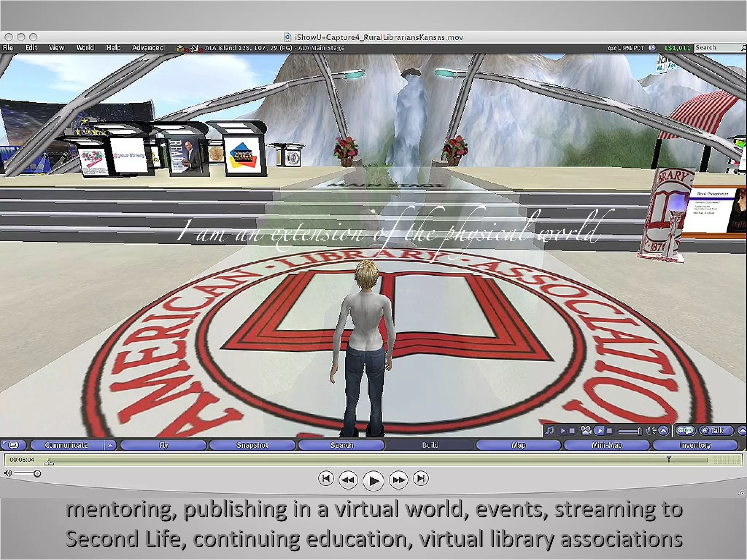Click the Search toolbar button

click(x=342, y=445)
